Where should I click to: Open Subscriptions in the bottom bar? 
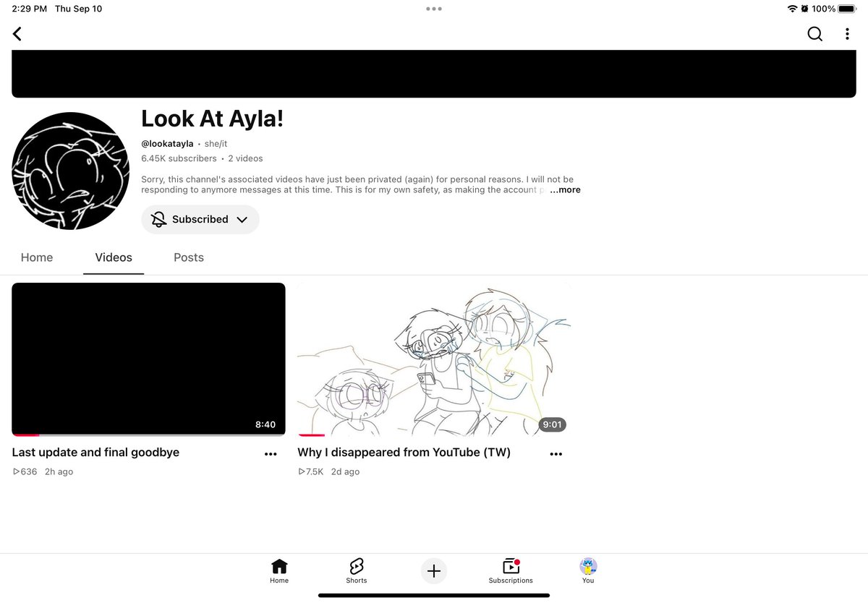[x=511, y=571]
